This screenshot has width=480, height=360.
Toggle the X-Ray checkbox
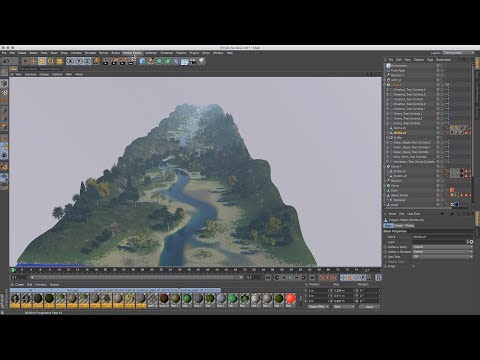pos(414,266)
